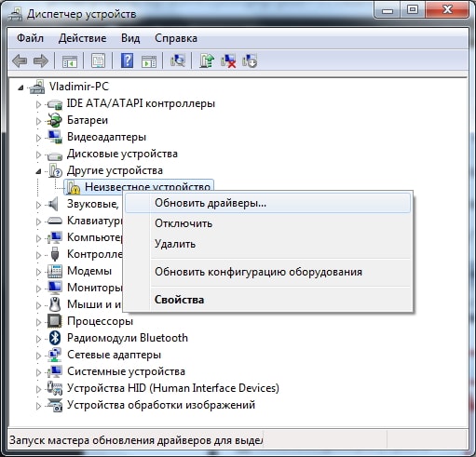
Task: Click the Bluetooth radios category icon
Action: 55,338
